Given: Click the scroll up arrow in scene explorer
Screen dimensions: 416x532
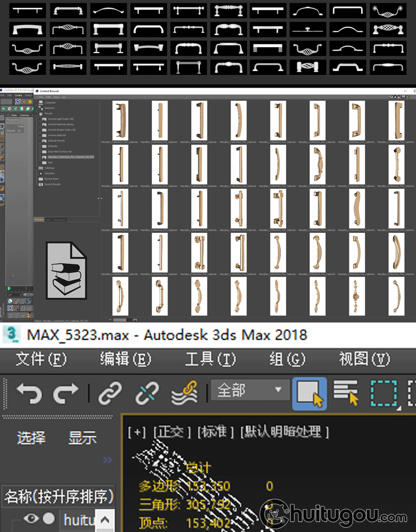Looking at the screenshot, I should 105,520.
